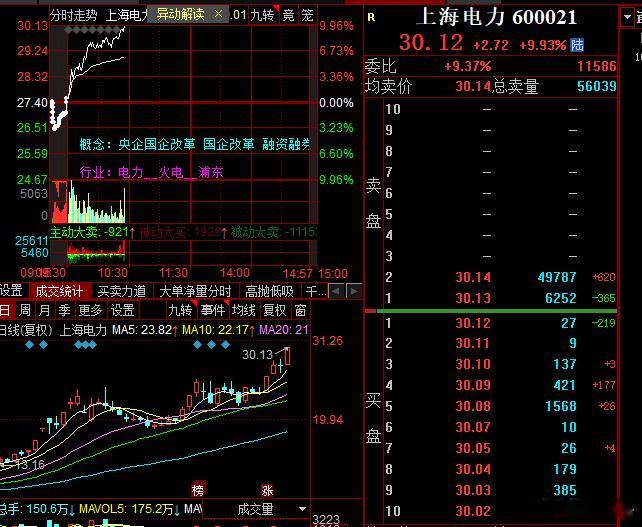The width and height of the screenshot is (642, 527).
Task: Click the 均卖价 value 30.14
Action: [473, 86]
